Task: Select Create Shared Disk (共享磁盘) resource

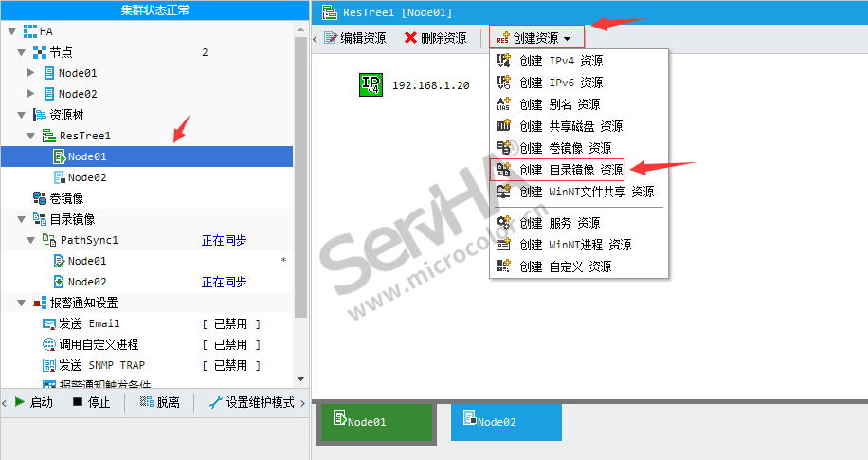Action: click(570, 126)
